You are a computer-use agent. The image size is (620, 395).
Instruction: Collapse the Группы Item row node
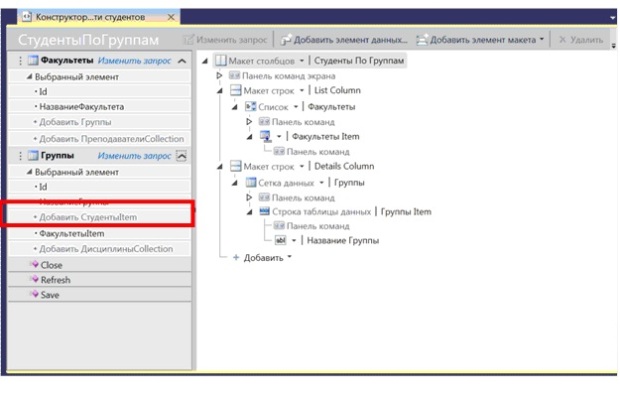(249, 212)
